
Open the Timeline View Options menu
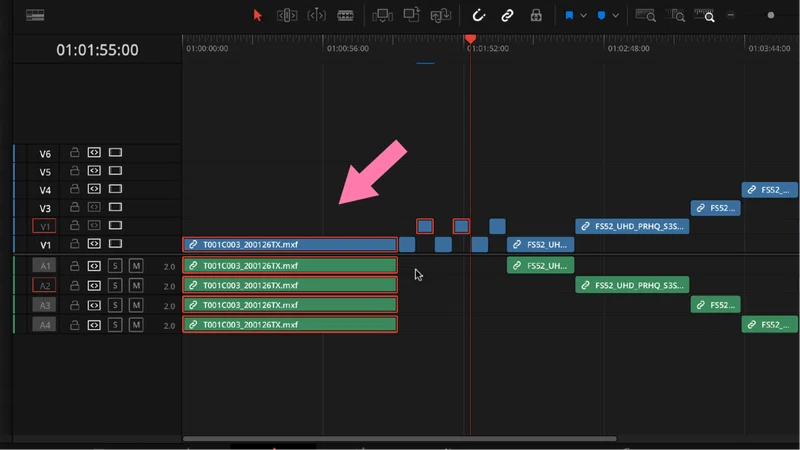tap(35, 15)
